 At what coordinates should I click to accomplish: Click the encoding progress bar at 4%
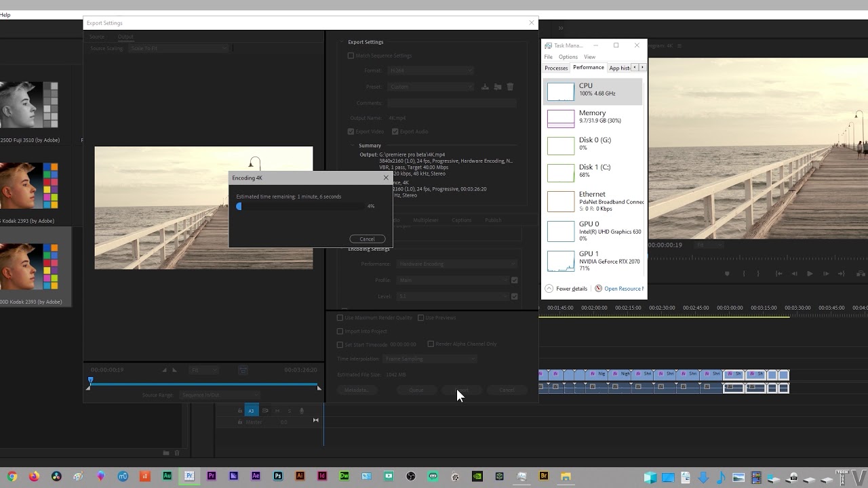(x=300, y=206)
